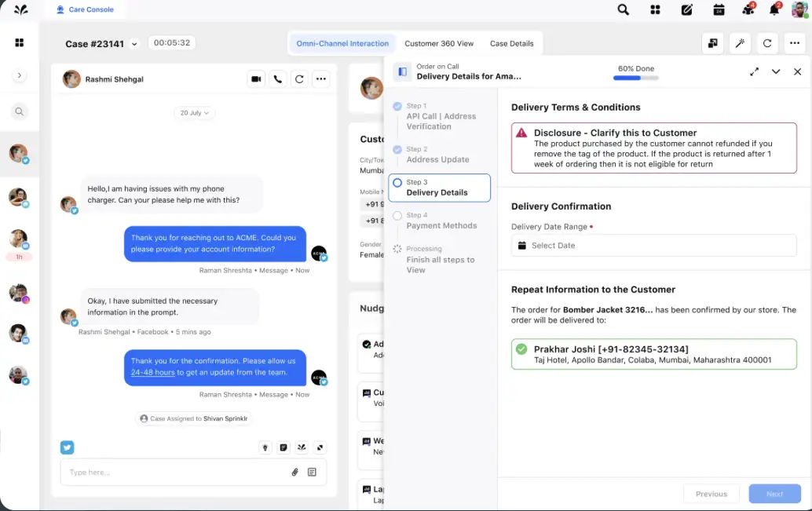Click the Twitter channel icon above reply box

68,447
